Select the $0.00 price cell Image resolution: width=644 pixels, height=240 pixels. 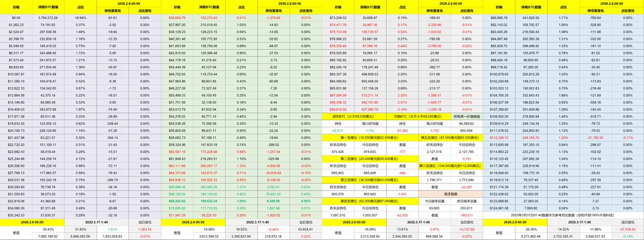click(16, 18)
